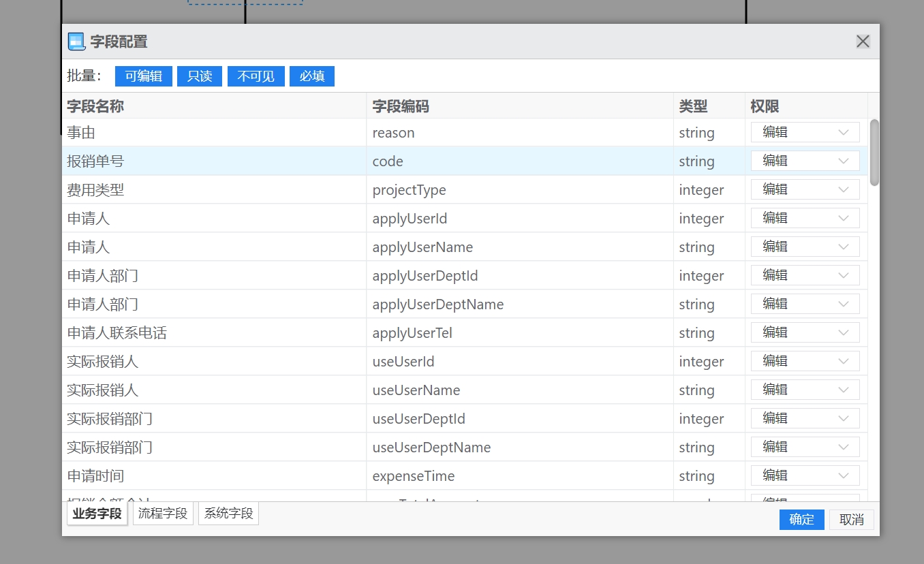924x564 pixels.
Task: Switch to 流程字段 tab
Action: tap(163, 514)
